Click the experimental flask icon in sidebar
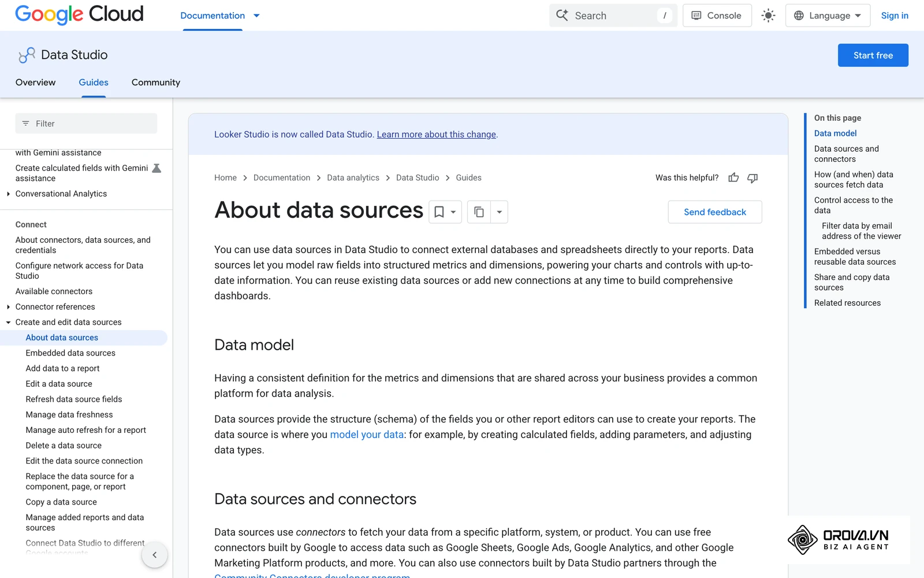Screen dimensions: 924x578 (x=157, y=168)
